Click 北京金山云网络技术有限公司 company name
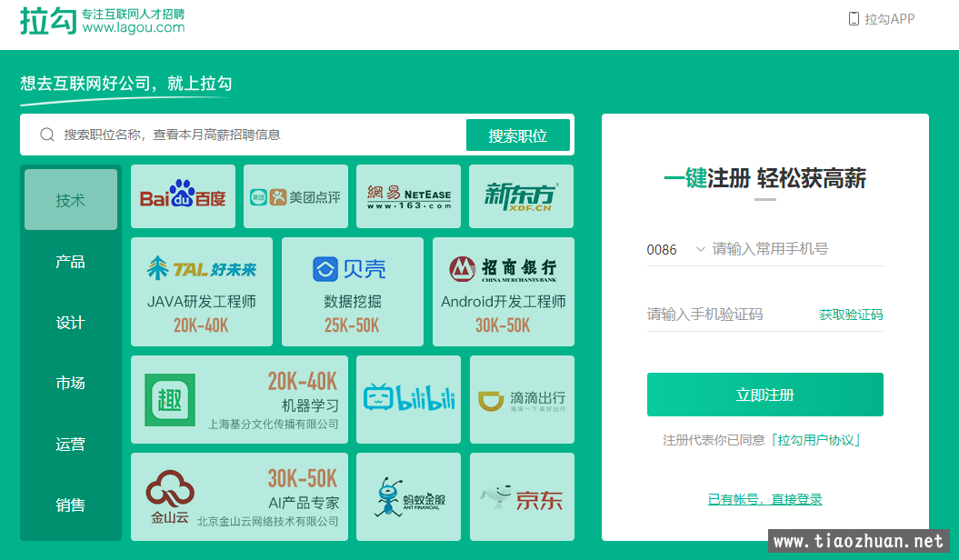 click(x=268, y=522)
